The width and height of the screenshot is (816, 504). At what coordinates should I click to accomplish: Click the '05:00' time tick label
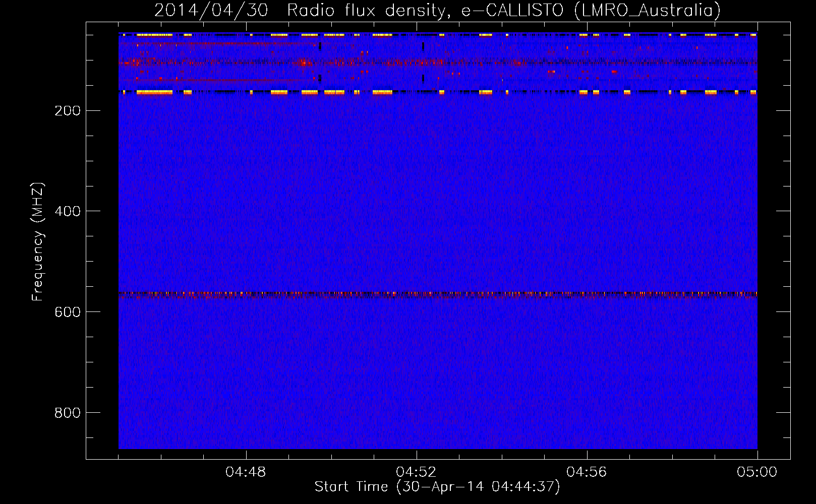point(757,472)
